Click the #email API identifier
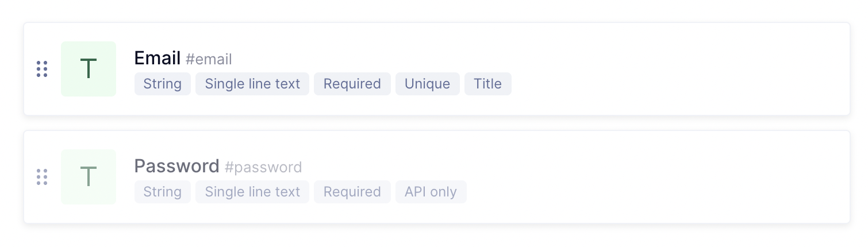 tap(209, 59)
